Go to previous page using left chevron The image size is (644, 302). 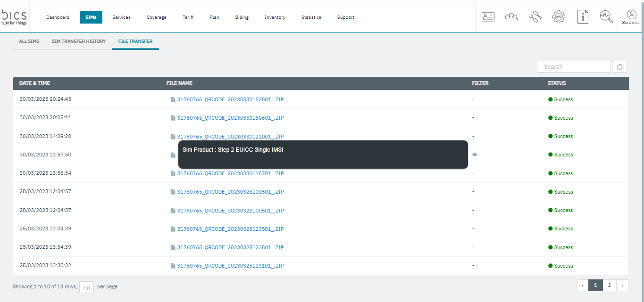582,285
